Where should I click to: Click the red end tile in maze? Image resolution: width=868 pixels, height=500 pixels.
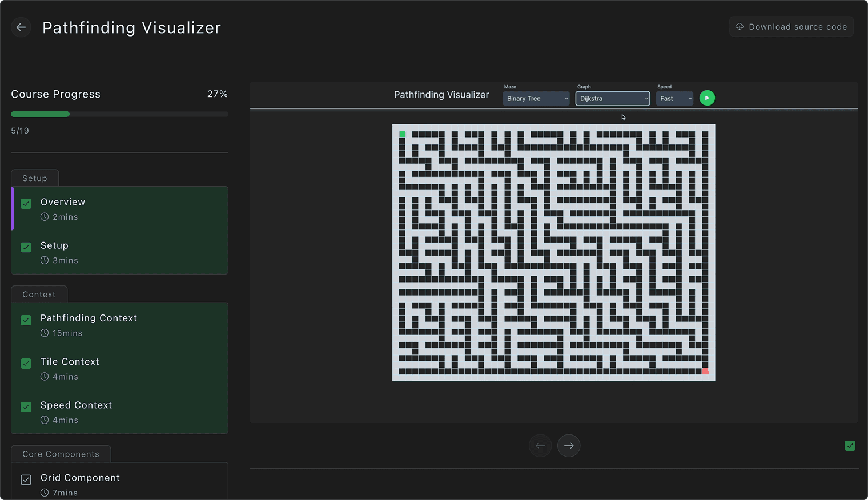(x=705, y=372)
